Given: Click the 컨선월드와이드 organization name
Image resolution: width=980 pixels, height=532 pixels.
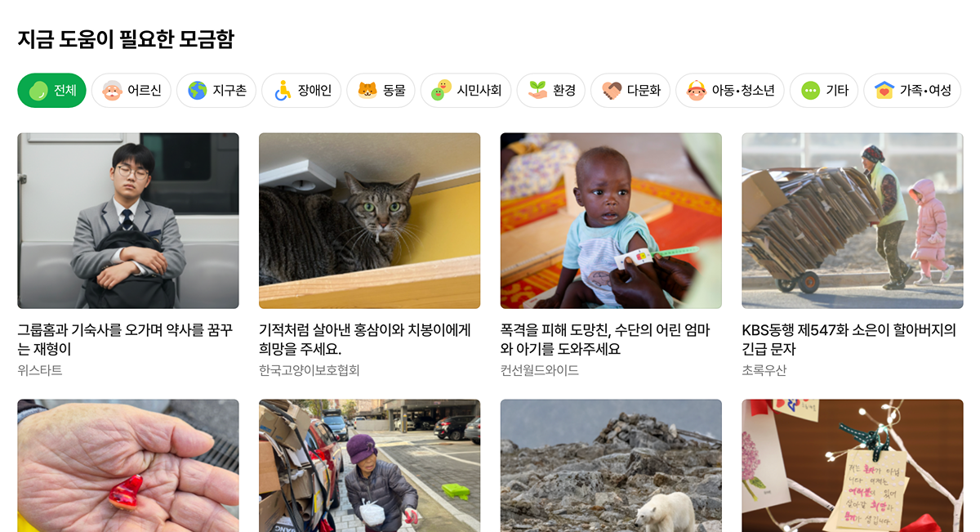Looking at the screenshot, I should coord(540,370).
